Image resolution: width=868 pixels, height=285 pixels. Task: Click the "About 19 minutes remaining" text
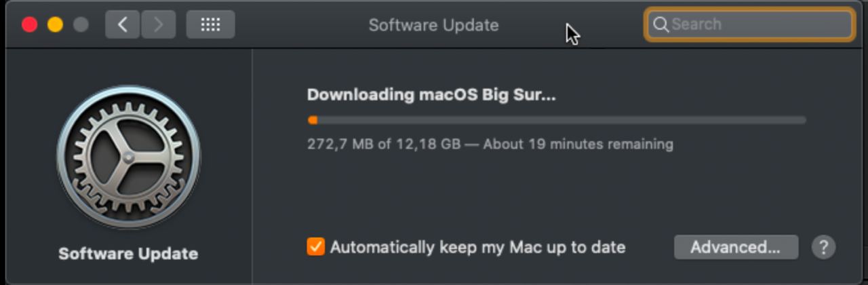577,144
